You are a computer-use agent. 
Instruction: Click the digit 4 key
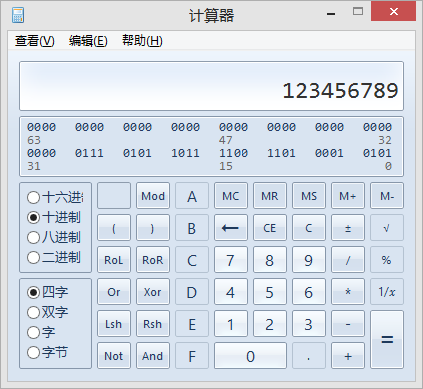pyautogui.click(x=231, y=292)
